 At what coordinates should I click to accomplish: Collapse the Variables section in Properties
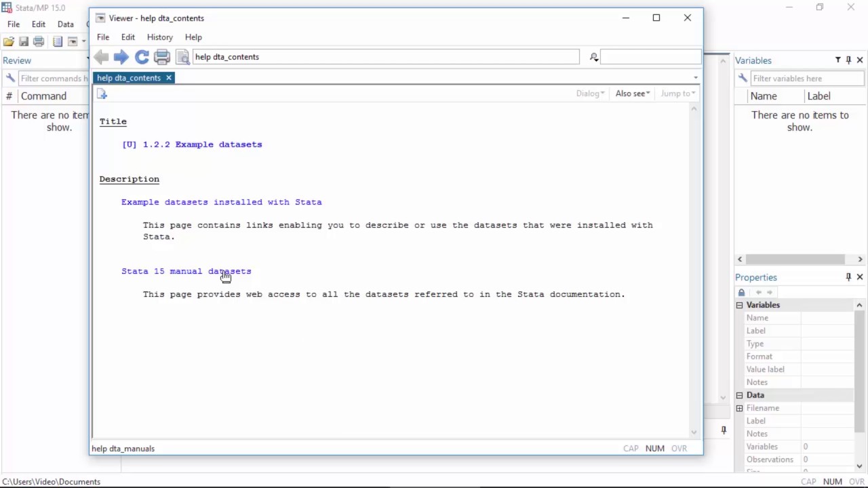pyautogui.click(x=740, y=305)
